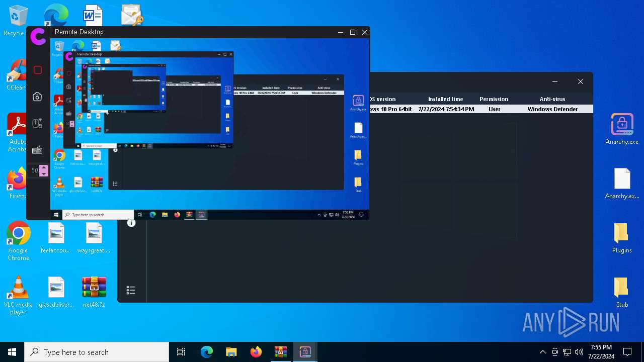644x362 pixels.
Task: Open Task View on the taskbar
Action: point(181,352)
